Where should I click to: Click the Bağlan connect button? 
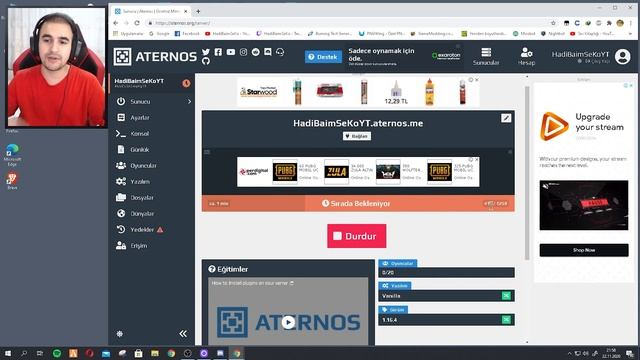coord(357,136)
